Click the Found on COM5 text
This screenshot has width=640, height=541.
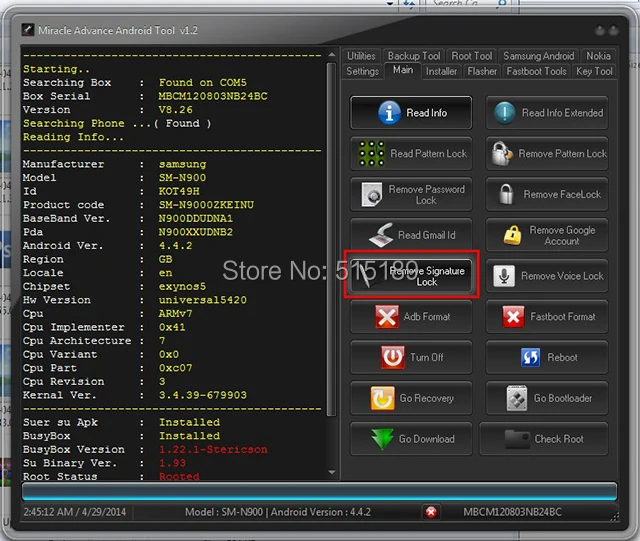[202, 82]
